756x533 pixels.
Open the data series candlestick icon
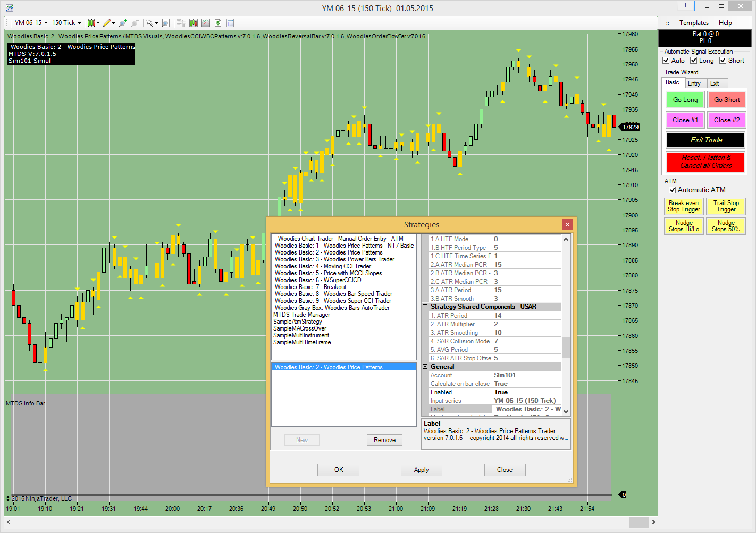coord(193,23)
